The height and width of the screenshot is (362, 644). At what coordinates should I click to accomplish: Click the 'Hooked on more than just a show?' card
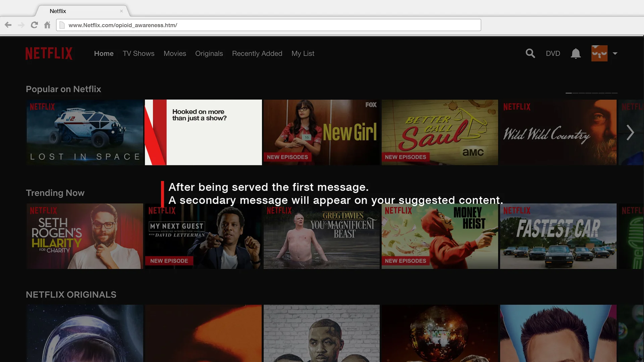point(203,132)
